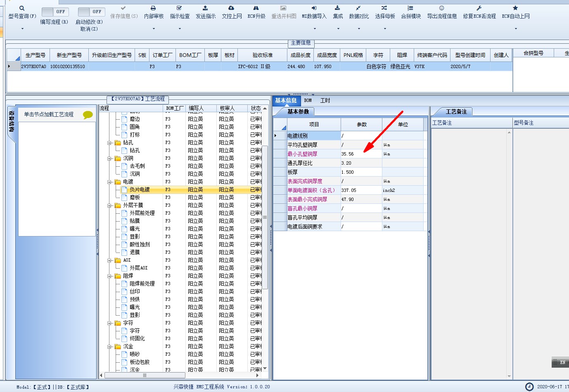
Task: Click the 型号创建时间 column header
Action: point(470,55)
